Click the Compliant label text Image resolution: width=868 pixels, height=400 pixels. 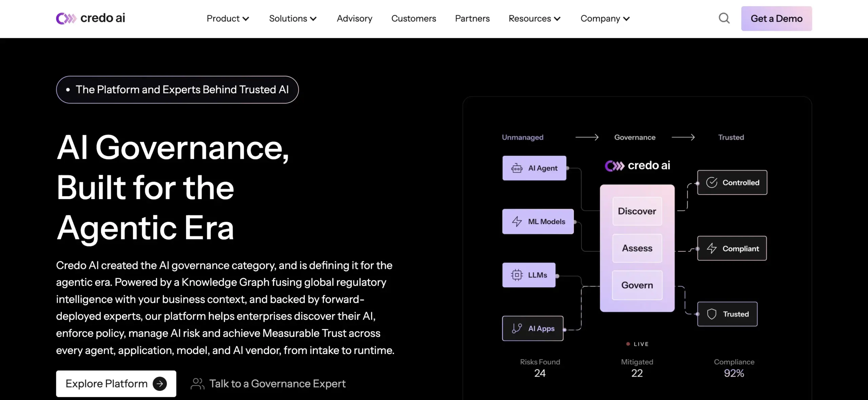tap(741, 249)
